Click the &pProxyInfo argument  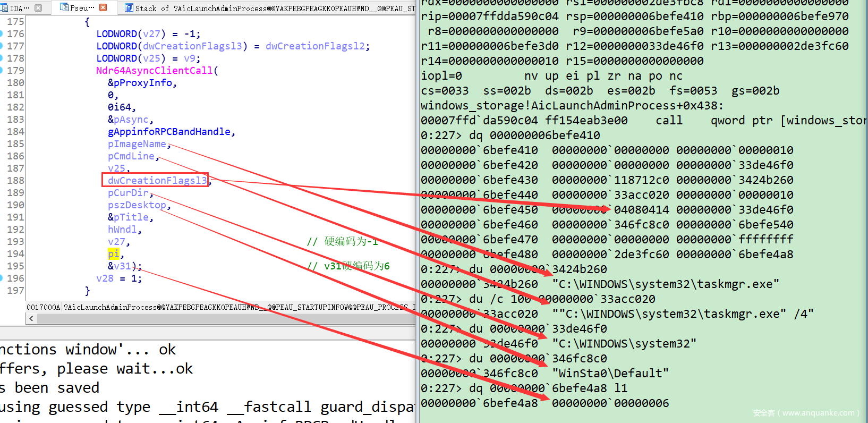[140, 83]
